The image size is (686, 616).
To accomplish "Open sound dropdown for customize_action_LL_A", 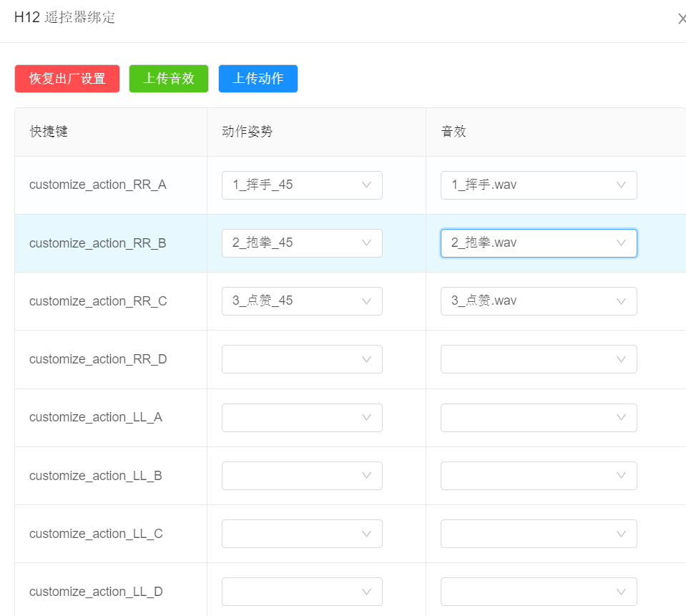I will pyautogui.click(x=538, y=418).
